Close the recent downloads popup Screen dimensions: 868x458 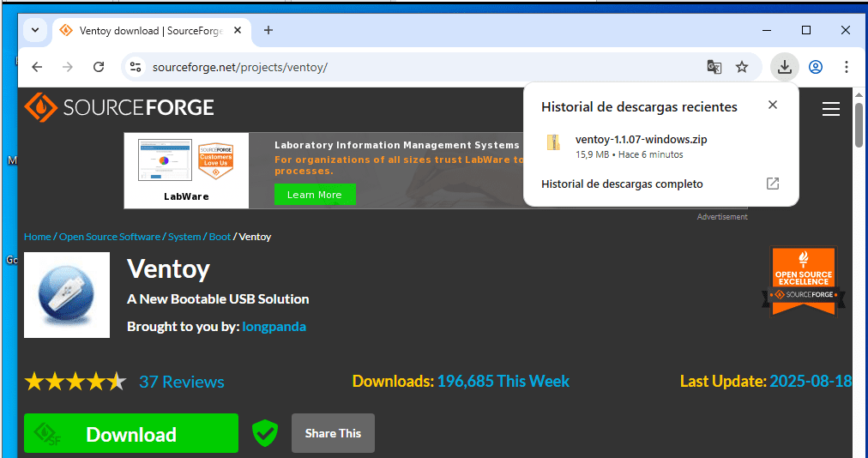tap(772, 105)
